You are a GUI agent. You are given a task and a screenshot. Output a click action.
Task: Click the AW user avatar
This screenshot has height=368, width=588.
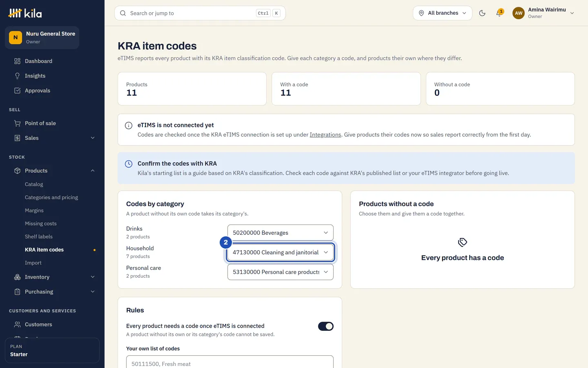click(519, 13)
